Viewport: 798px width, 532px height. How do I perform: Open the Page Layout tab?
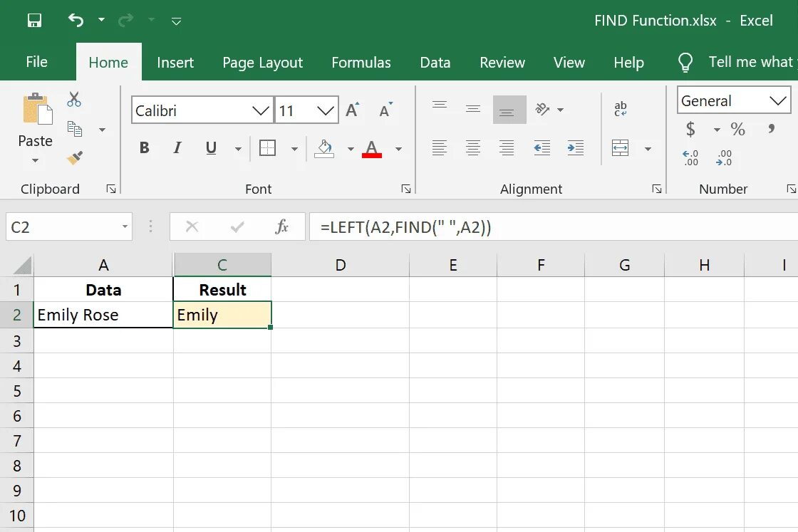coord(263,63)
